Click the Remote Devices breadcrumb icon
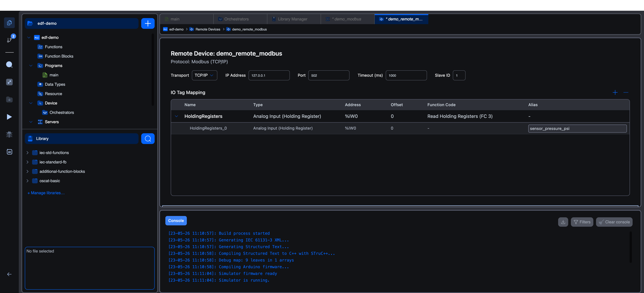644x293 pixels. [192, 29]
